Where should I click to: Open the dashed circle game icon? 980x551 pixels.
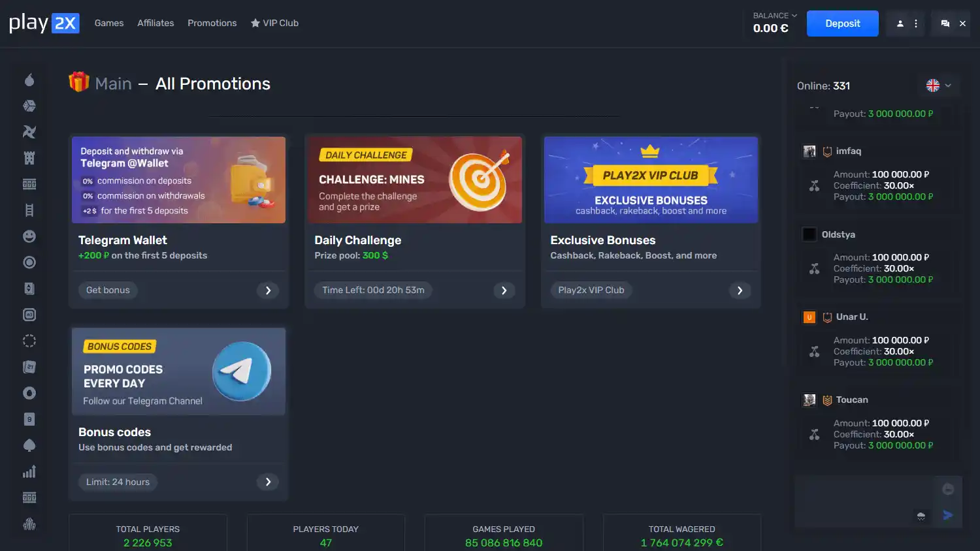point(29,341)
